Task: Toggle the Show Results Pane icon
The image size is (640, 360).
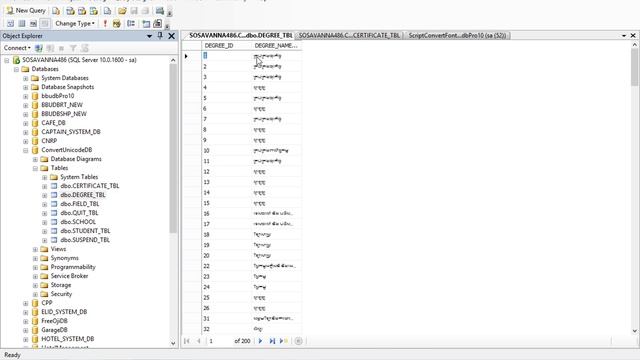Action: click(x=45, y=24)
